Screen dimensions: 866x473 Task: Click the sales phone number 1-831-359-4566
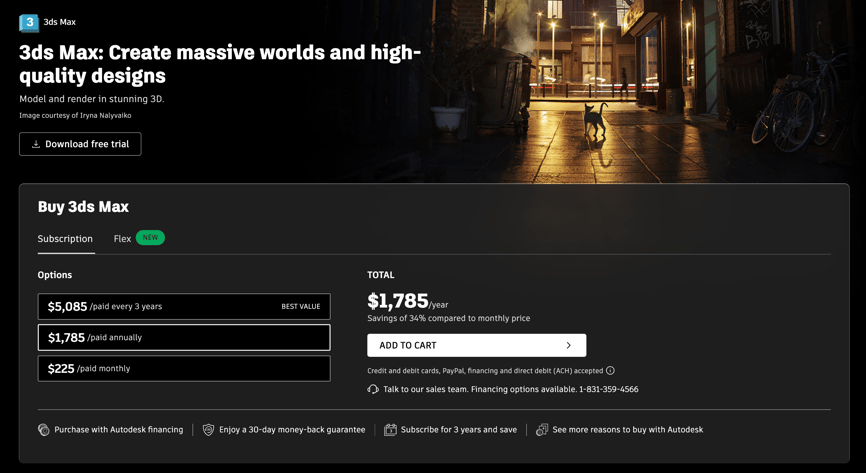coord(609,390)
